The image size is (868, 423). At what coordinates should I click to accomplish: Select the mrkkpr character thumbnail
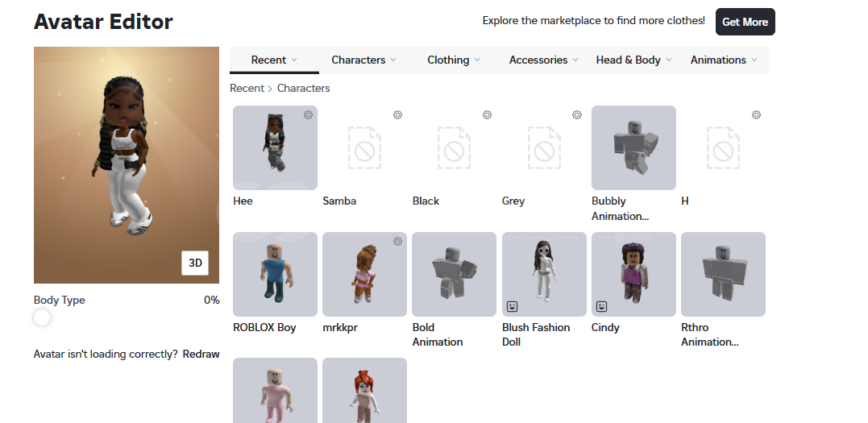[x=364, y=274]
